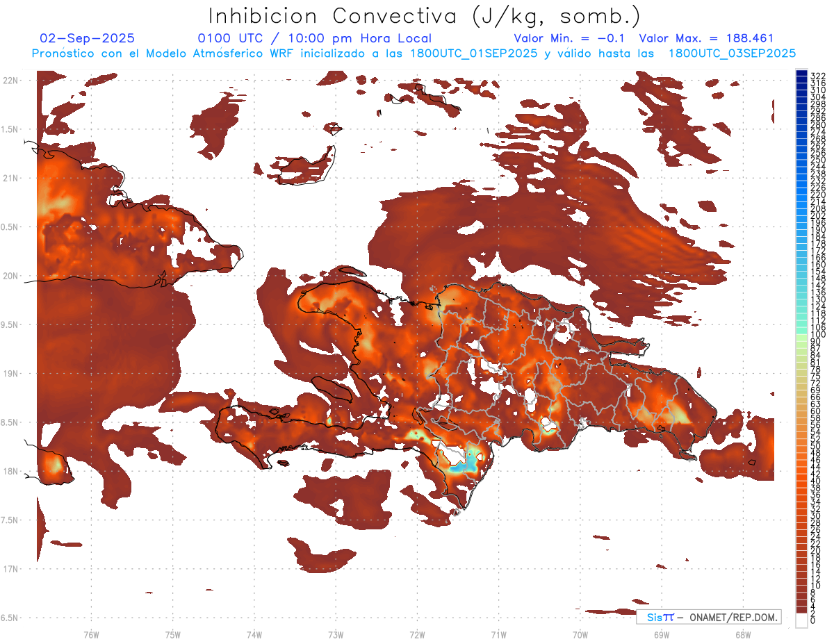
Task: Click the "75W" longitude label
Action: pyautogui.click(x=173, y=634)
